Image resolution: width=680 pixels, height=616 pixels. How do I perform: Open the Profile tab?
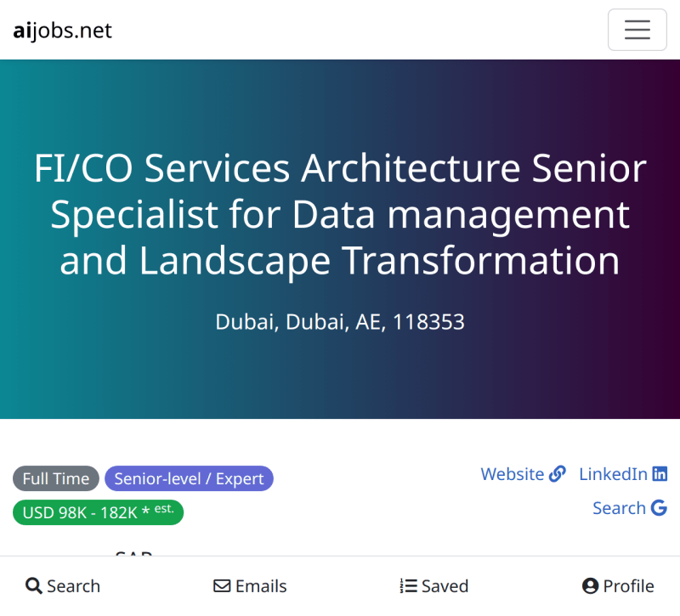click(618, 586)
